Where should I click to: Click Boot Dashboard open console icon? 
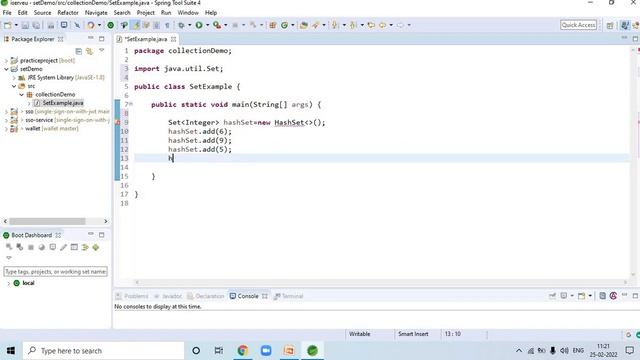coord(53,247)
